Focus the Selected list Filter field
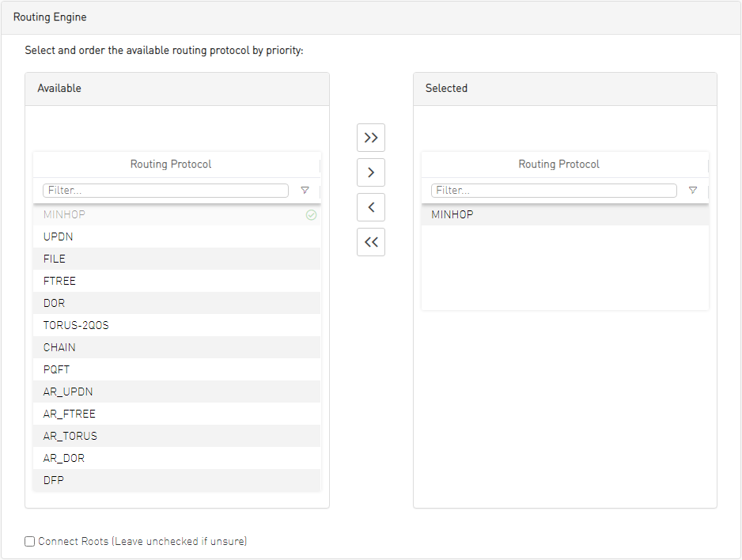The height and width of the screenshot is (560, 742). pyautogui.click(x=554, y=191)
